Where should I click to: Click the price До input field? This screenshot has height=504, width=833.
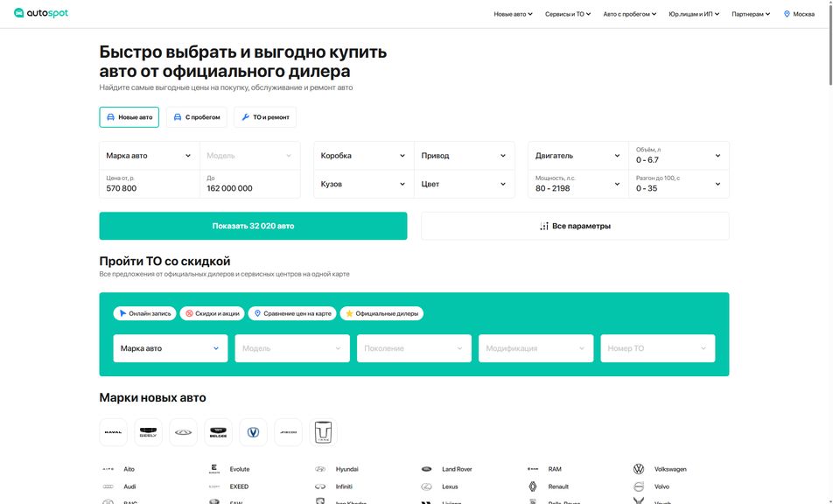pyautogui.click(x=250, y=184)
